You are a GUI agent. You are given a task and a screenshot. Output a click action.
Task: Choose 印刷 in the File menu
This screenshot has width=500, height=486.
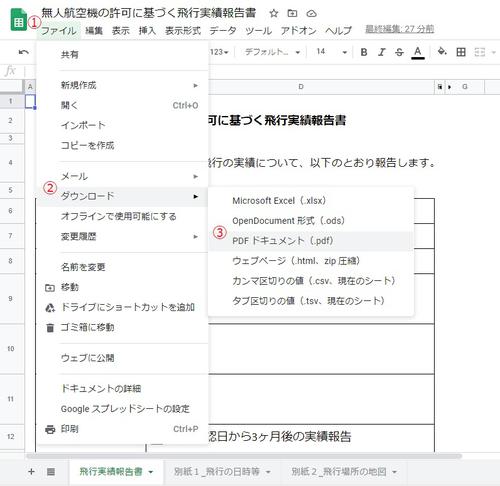(x=123, y=429)
